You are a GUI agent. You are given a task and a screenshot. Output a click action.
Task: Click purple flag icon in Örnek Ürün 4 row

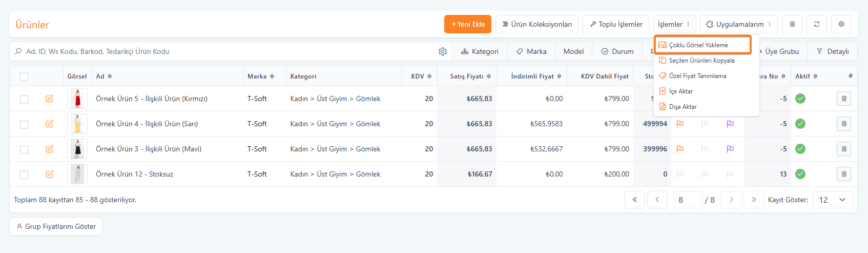click(x=730, y=124)
